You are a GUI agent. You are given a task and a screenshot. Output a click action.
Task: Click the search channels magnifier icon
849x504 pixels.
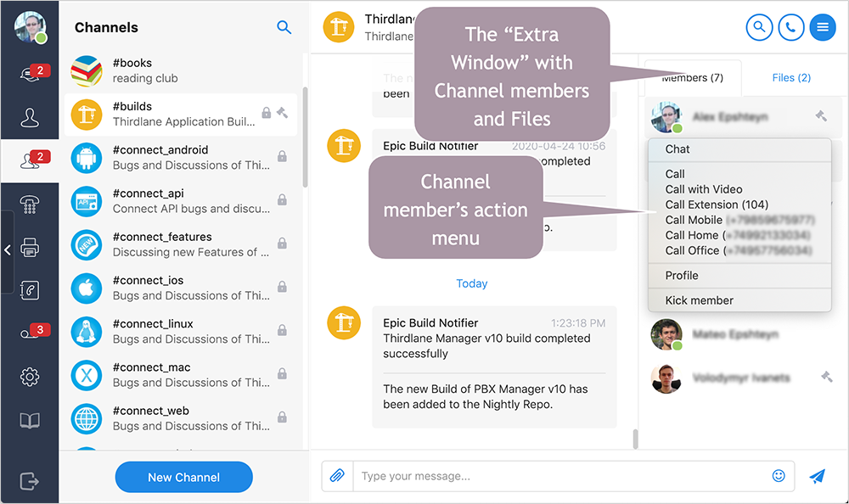(284, 27)
